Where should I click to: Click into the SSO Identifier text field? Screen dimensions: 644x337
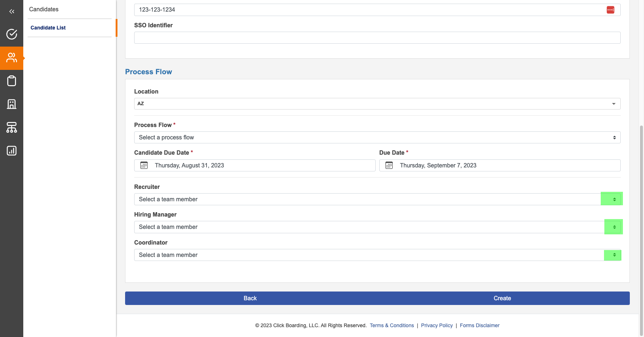pos(377,38)
